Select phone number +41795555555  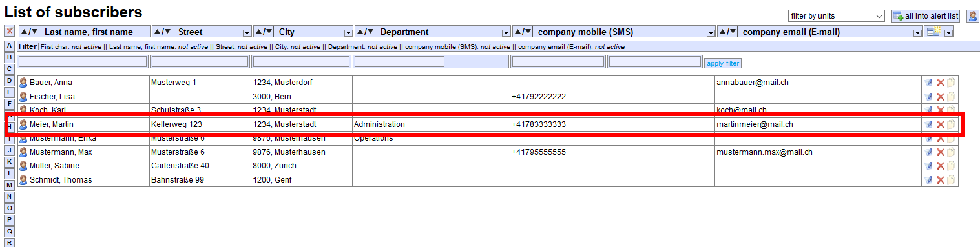tap(539, 152)
